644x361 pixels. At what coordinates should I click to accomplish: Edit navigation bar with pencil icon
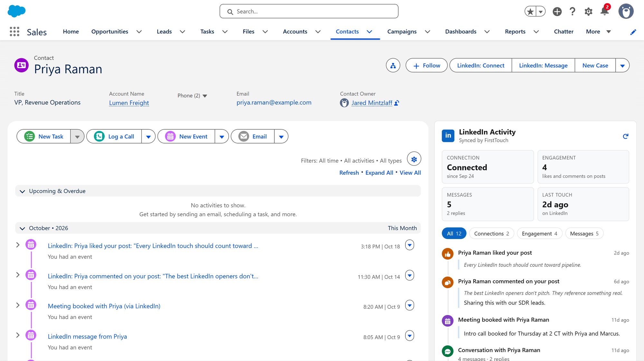(633, 32)
